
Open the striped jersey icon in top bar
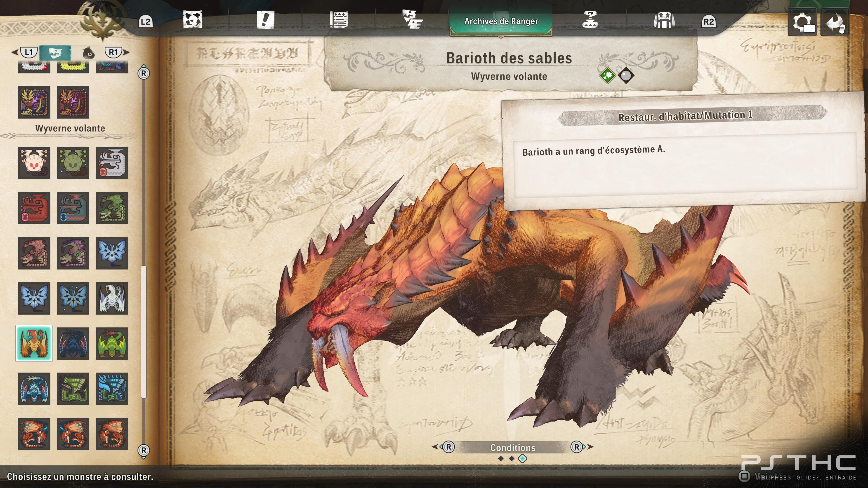click(x=664, y=20)
